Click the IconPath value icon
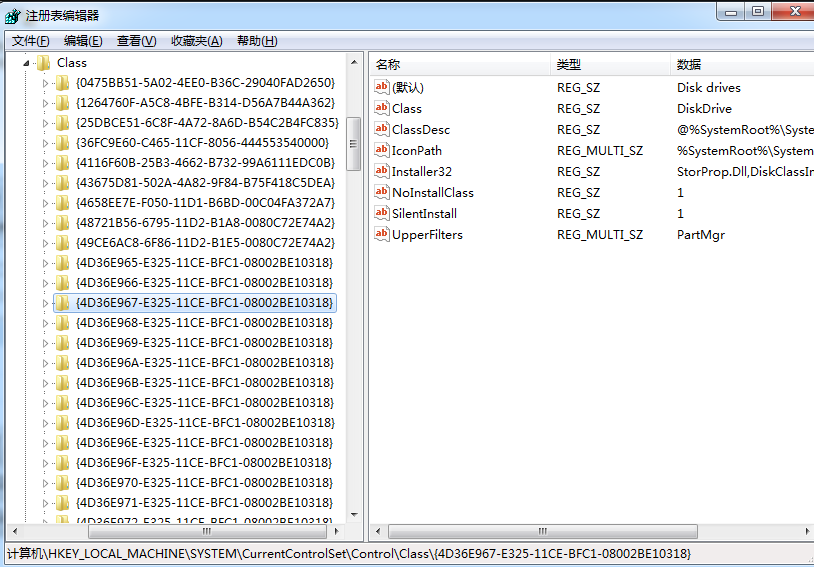 click(x=381, y=150)
